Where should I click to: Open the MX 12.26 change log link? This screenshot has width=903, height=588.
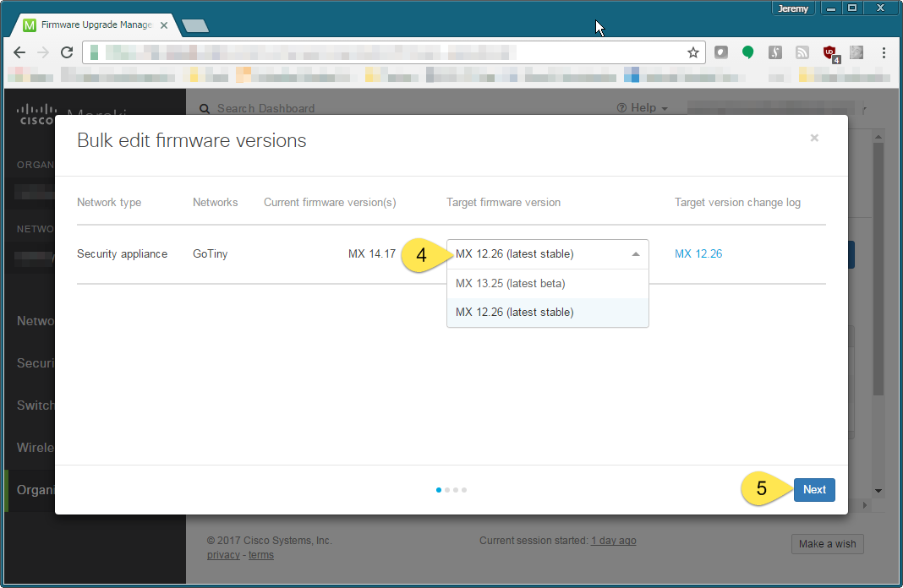coord(698,254)
